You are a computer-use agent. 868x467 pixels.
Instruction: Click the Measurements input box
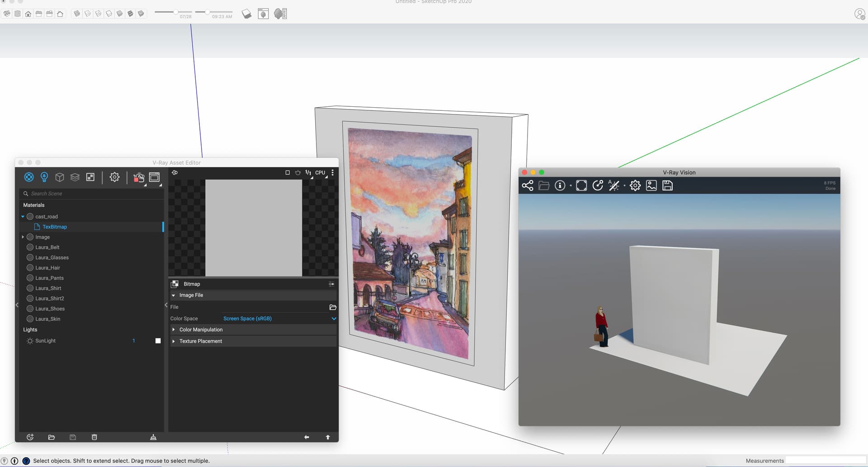(825, 461)
